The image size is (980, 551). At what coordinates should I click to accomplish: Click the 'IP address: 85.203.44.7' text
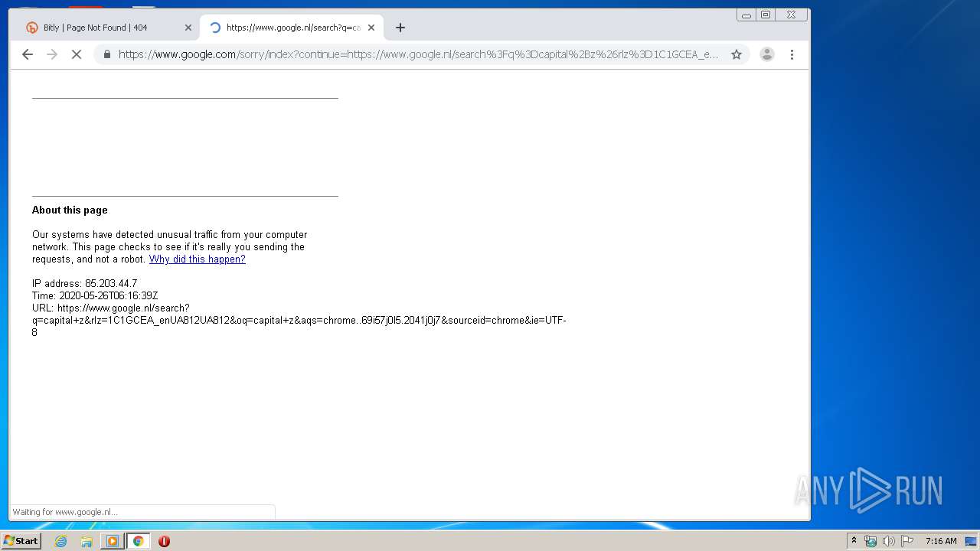pos(84,284)
